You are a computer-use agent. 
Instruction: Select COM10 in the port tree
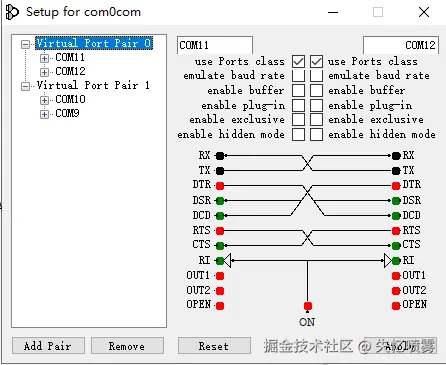(x=70, y=99)
